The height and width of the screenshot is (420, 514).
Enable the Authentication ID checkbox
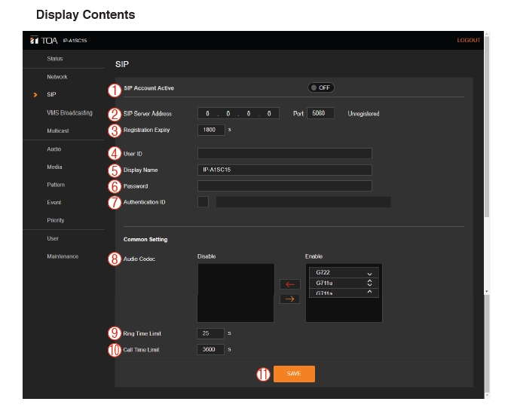coord(203,201)
